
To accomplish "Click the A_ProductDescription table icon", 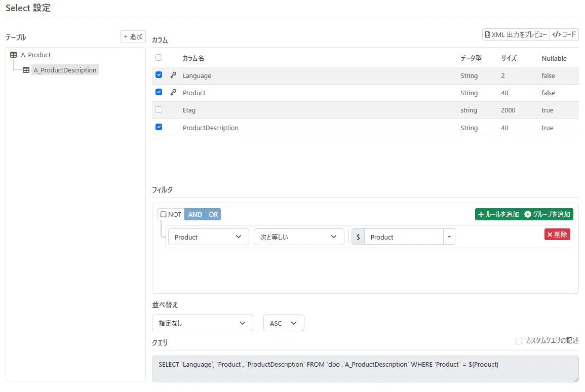I will 26,70.
